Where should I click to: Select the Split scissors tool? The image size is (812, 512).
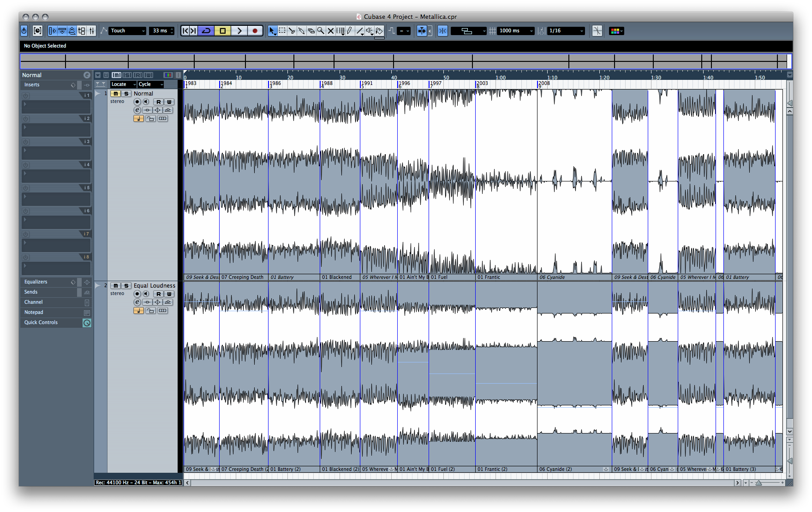292,31
